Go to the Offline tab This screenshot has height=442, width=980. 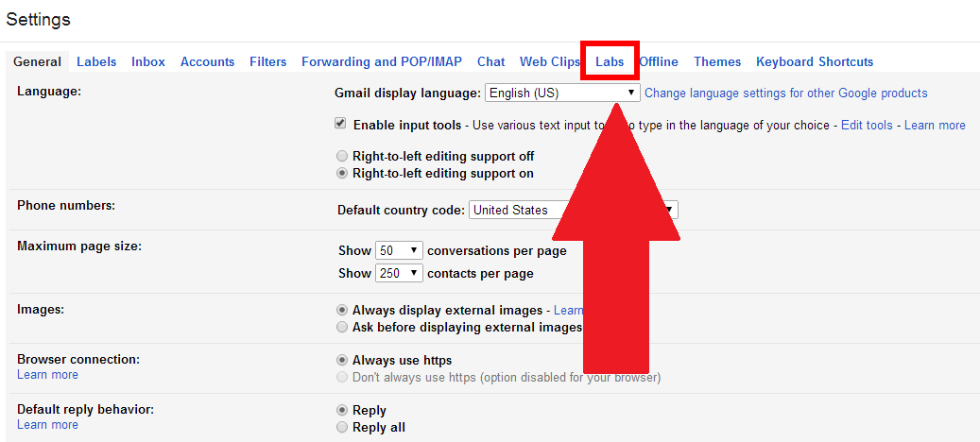pos(659,61)
